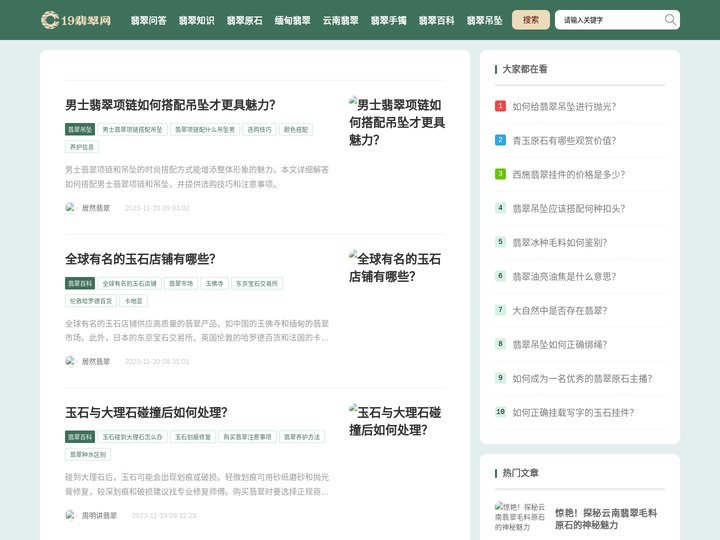
Task: Click the 热门文章 section heading
Action: pyautogui.click(x=520, y=472)
